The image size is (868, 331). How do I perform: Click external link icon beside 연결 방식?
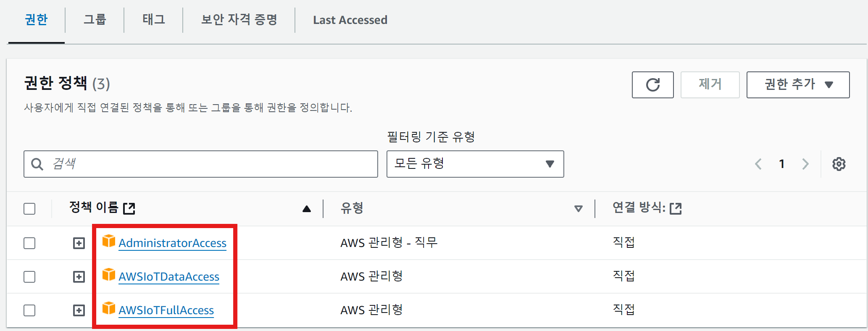pyautogui.click(x=676, y=208)
